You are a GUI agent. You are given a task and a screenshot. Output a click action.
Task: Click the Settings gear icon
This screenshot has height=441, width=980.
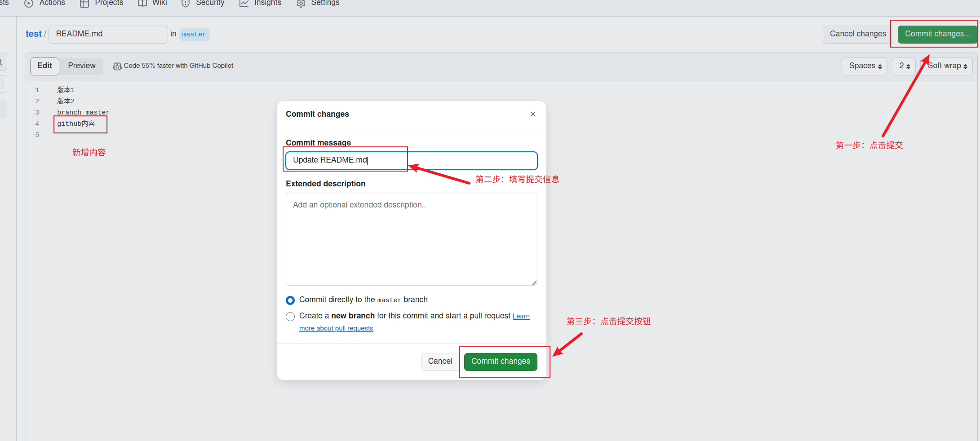301,4
